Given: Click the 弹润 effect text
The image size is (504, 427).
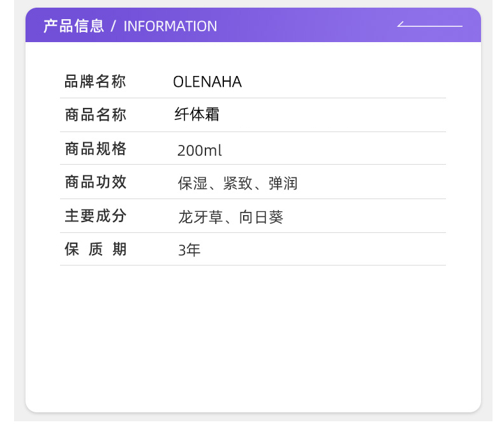Looking at the screenshot, I should click(x=283, y=184).
